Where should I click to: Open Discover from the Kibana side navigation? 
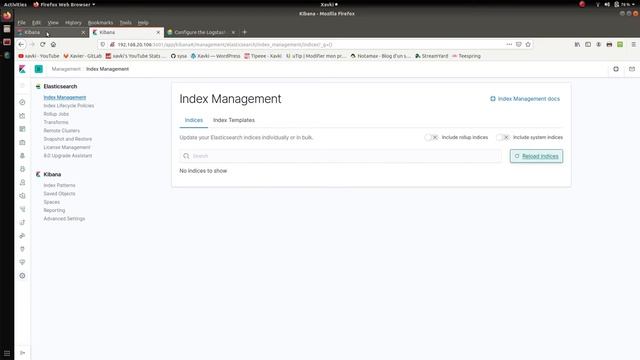point(22,102)
